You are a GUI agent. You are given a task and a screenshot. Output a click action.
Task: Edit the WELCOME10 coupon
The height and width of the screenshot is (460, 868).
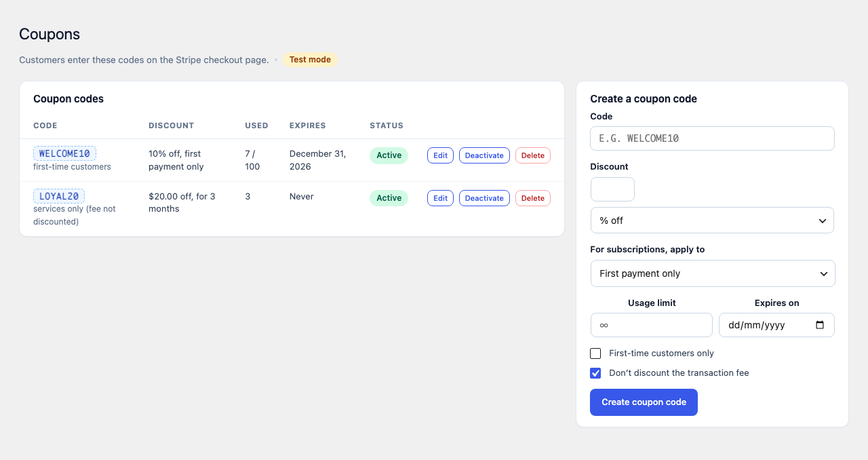(440, 155)
